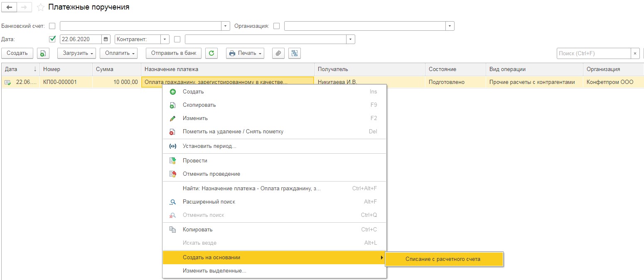Click the Назначение платежа column header
644x280 pixels.
(228, 69)
